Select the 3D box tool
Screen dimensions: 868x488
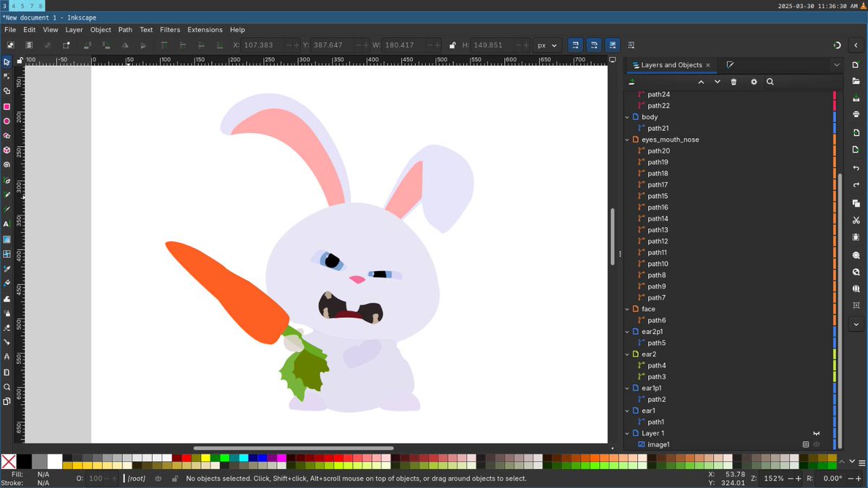(x=7, y=150)
